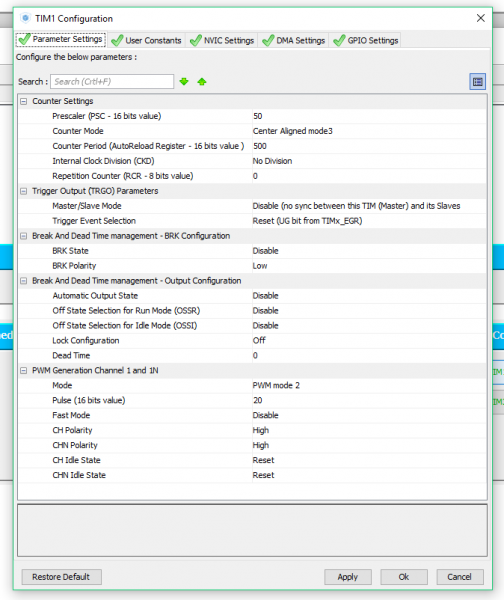This screenshot has width=504, height=600.
Task: Confirm the dialog with Ok
Action: pyautogui.click(x=404, y=577)
